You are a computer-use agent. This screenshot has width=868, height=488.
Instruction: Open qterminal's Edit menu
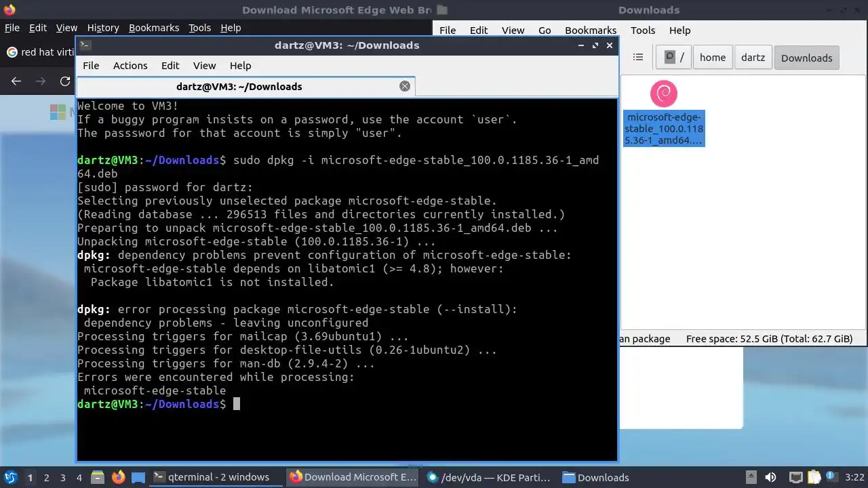tap(170, 66)
